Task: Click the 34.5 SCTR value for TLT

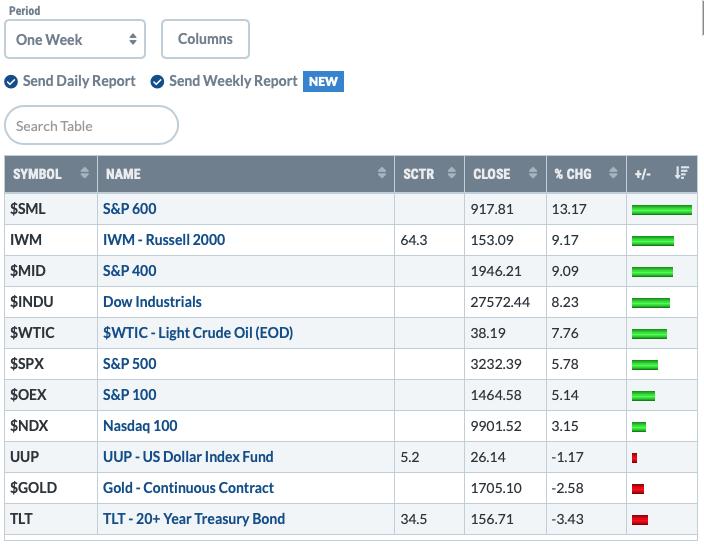Action: pyautogui.click(x=414, y=519)
